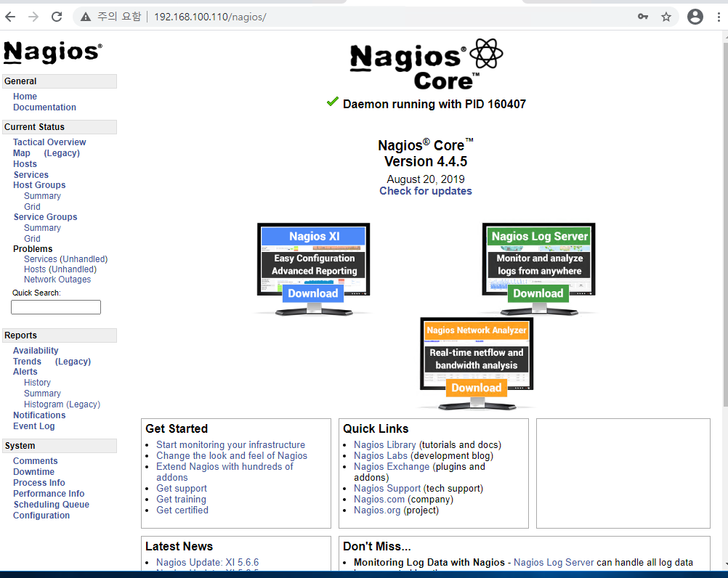Open Start monitoring your infrastructure
Image resolution: width=728 pixels, height=578 pixels.
231,445
